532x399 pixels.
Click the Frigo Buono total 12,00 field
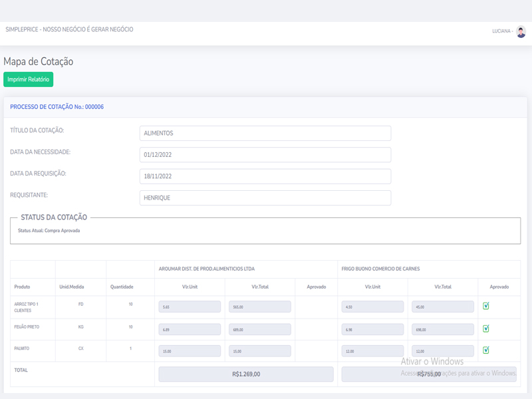[443, 351]
